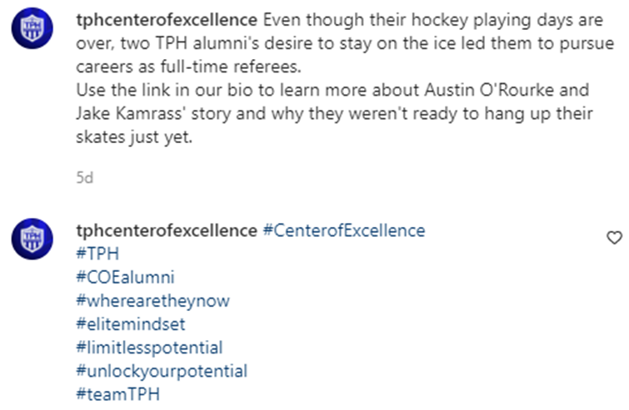Open the #COEalumni hashtag

tap(125, 277)
